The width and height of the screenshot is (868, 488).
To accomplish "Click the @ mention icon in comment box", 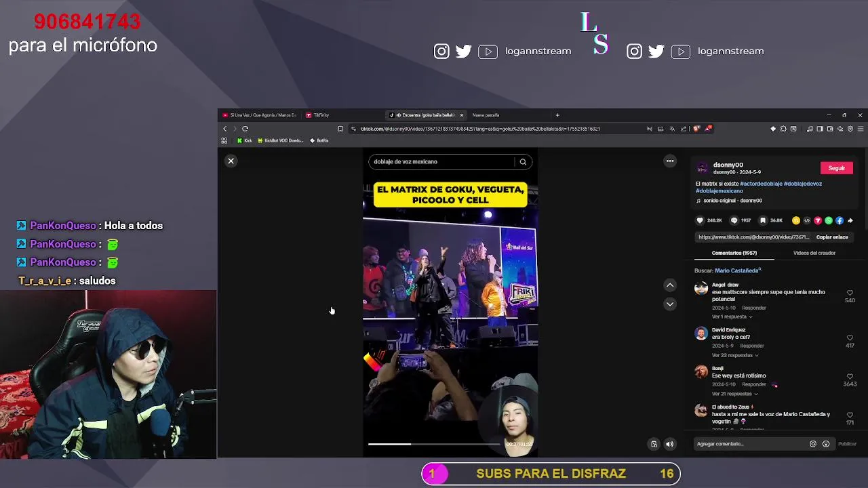I will click(813, 444).
